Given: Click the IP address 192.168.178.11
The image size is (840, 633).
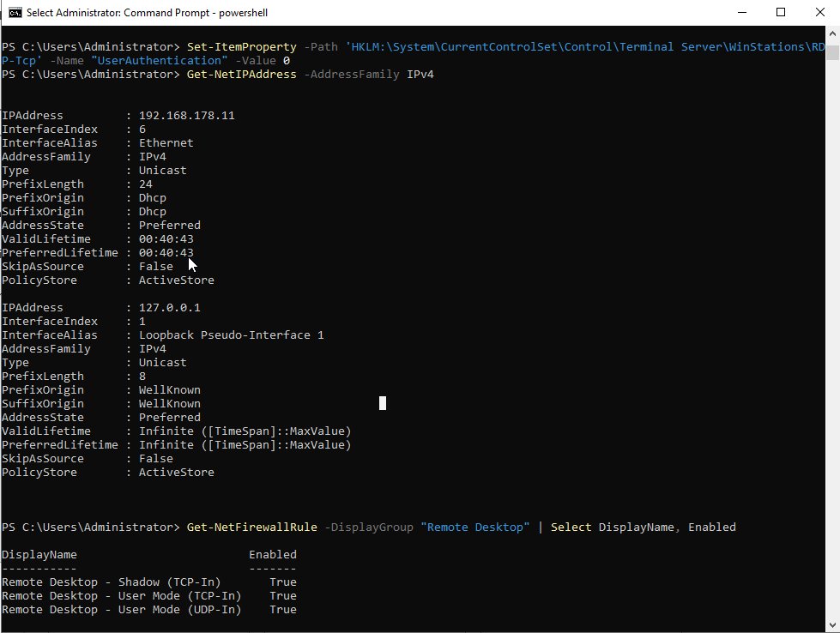Looking at the screenshot, I should coord(186,115).
